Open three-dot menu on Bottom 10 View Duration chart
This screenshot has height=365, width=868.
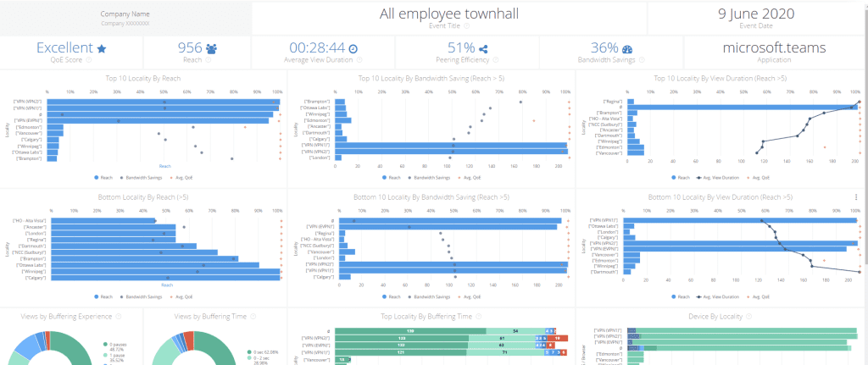point(855,197)
